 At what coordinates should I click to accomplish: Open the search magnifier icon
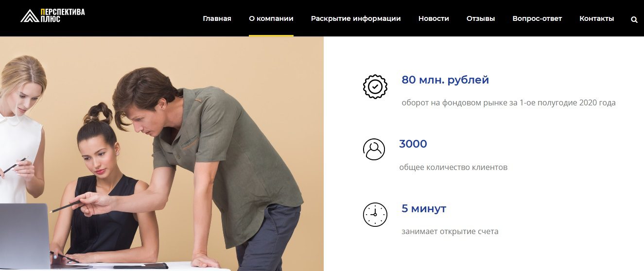634,19
